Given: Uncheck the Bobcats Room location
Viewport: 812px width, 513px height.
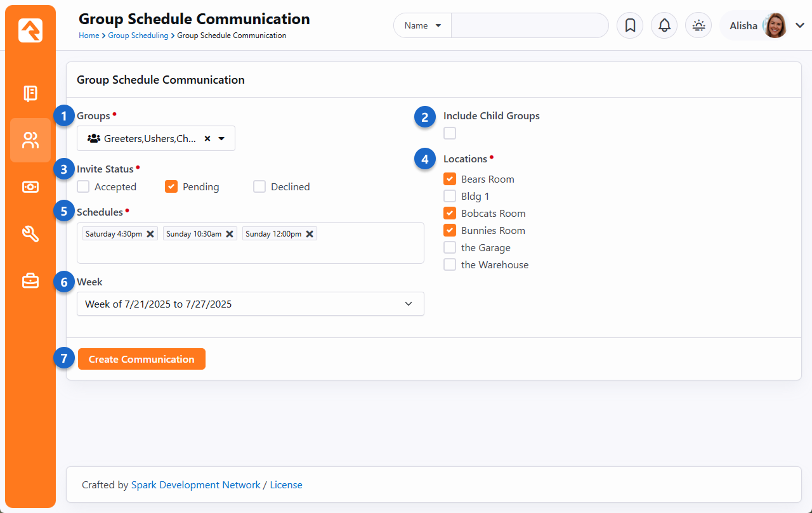Looking at the screenshot, I should [x=450, y=214].
